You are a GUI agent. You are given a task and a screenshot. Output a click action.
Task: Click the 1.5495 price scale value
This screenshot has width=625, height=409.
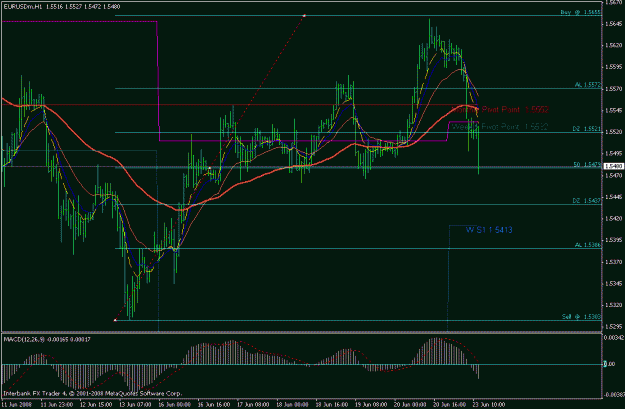pyautogui.click(x=614, y=153)
